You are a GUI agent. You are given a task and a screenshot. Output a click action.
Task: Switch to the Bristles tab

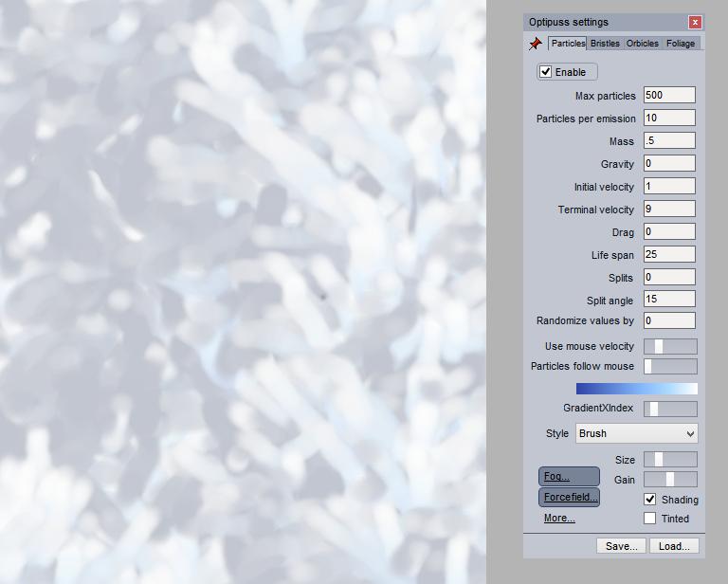click(x=605, y=44)
